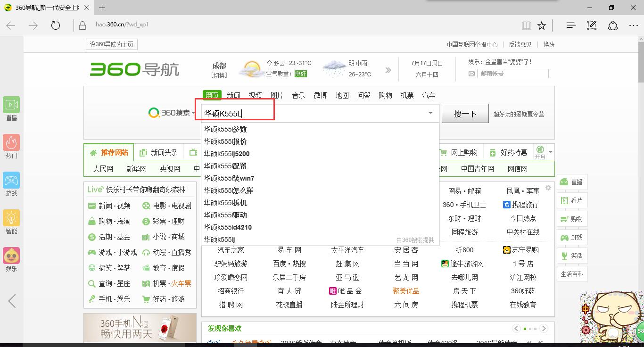
Task: Click 笑话 button in right panel
Action: click(x=572, y=256)
